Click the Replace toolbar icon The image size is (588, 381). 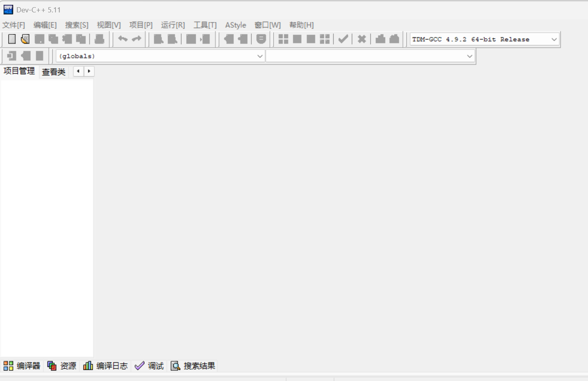(x=173, y=39)
